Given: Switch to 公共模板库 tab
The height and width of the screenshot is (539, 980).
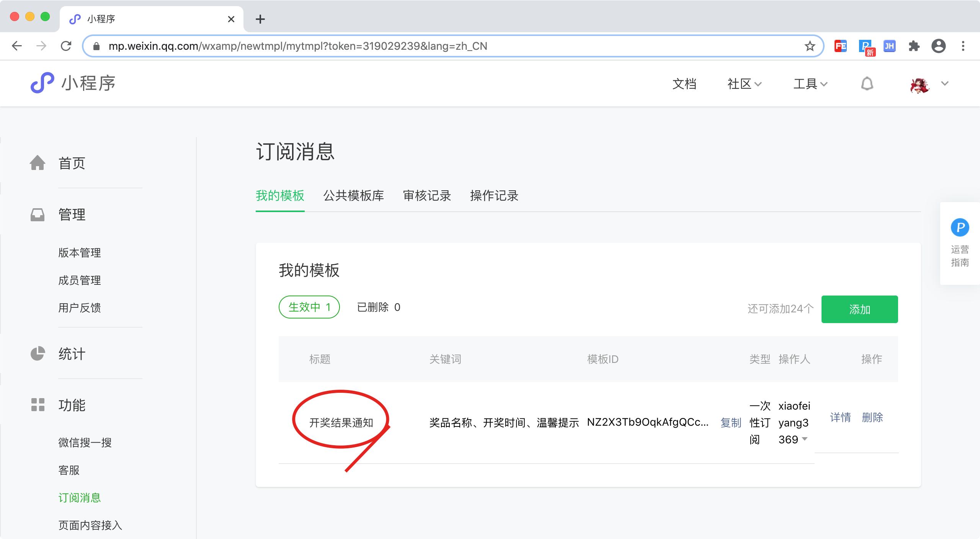Looking at the screenshot, I should click(353, 196).
